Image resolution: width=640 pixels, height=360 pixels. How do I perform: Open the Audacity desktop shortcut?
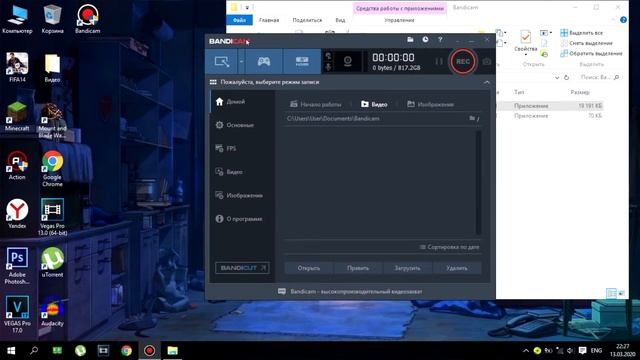(x=52, y=311)
